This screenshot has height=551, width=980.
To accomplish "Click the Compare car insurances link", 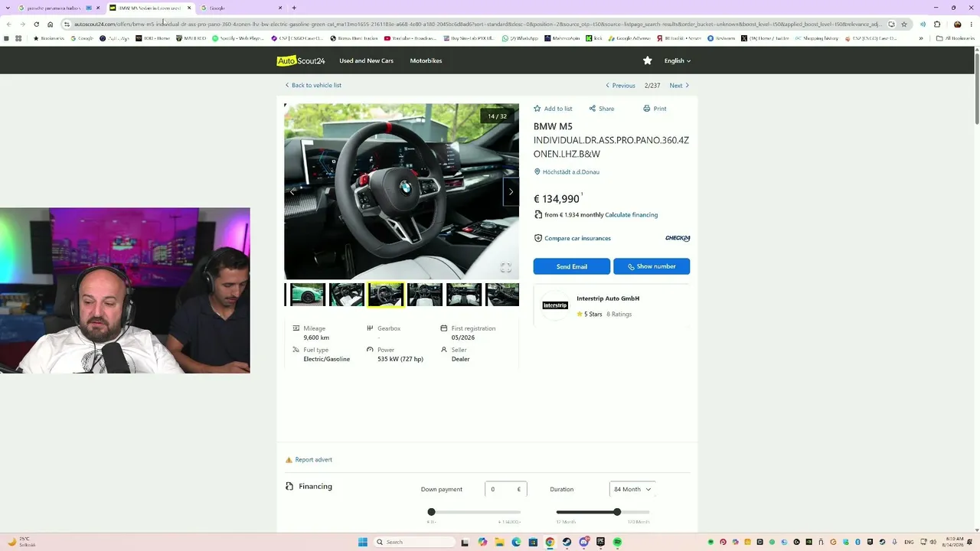I will 577,238.
